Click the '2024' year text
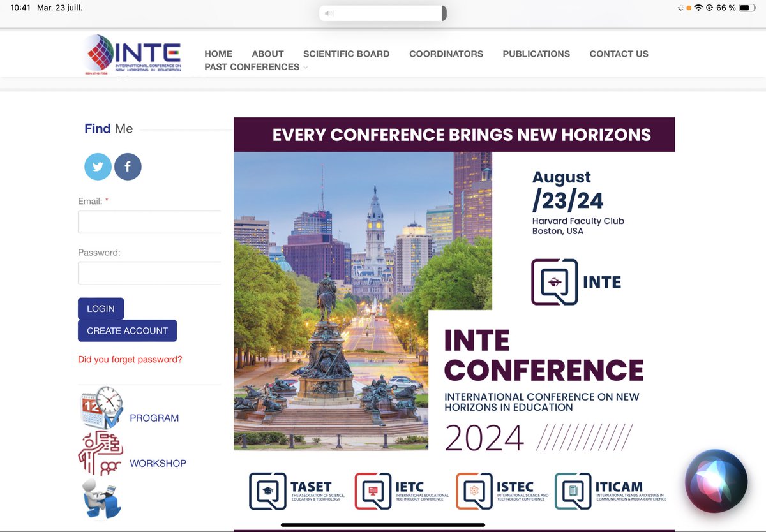This screenshot has width=766, height=532. (x=484, y=438)
